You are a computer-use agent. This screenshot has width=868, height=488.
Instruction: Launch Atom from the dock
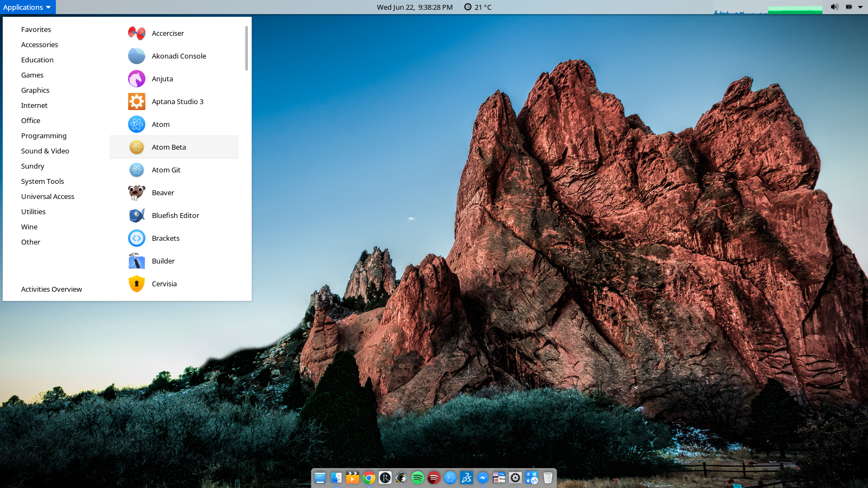pyautogui.click(x=450, y=478)
